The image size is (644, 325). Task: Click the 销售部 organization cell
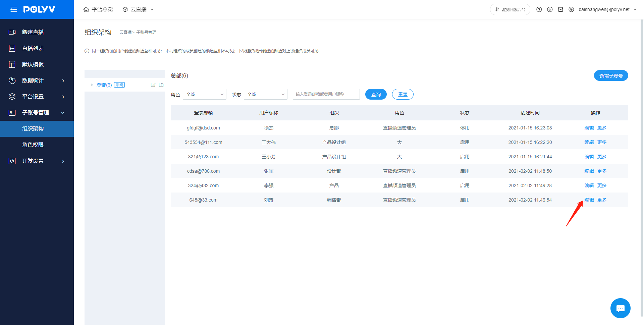coord(334,200)
